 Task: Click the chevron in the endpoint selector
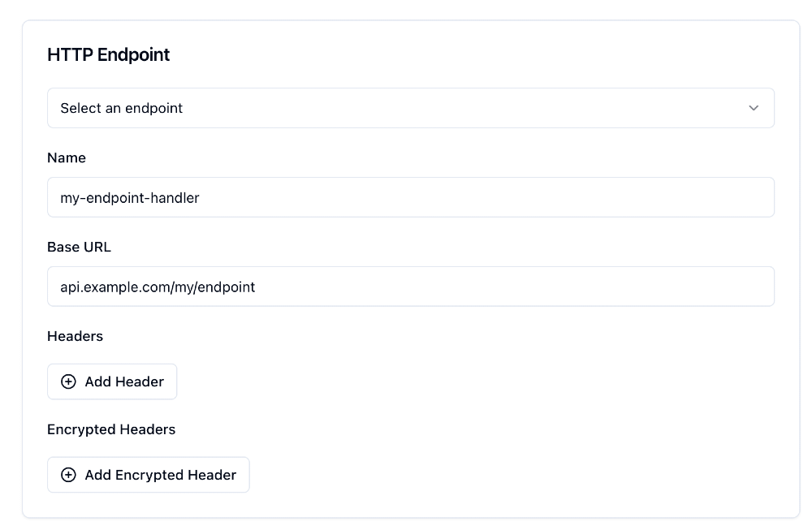pyautogui.click(x=753, y=107)
